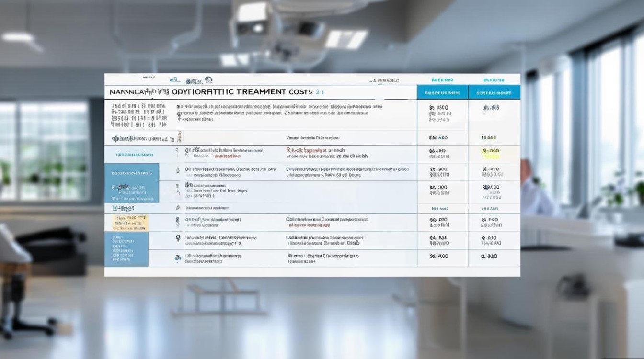This screenshot has height=359, width=644.
Task: Select the first dark blue column header
Action: tap(442, 92)
